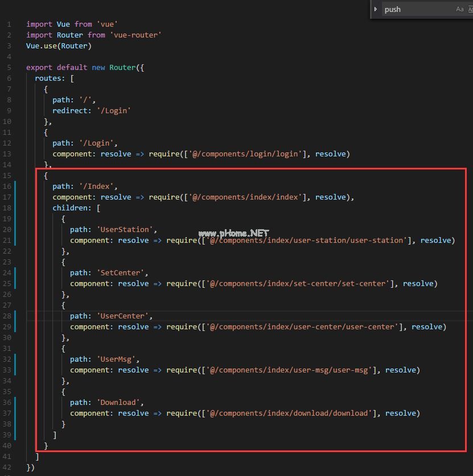The image size is (473, 476).
Task: Click line number 31 in the gutter
Action: pyautogui.click(x=7, y=349)
